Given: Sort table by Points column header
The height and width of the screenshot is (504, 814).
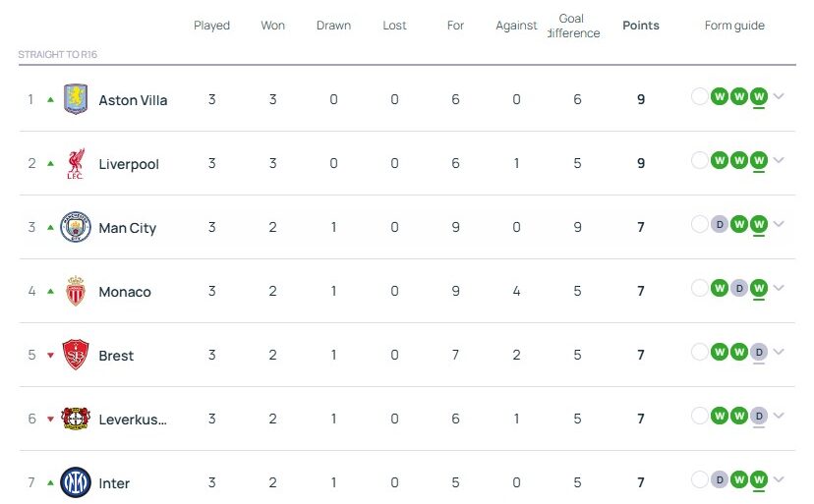Looking at the screenshot, I should click(x=641, y=26).
